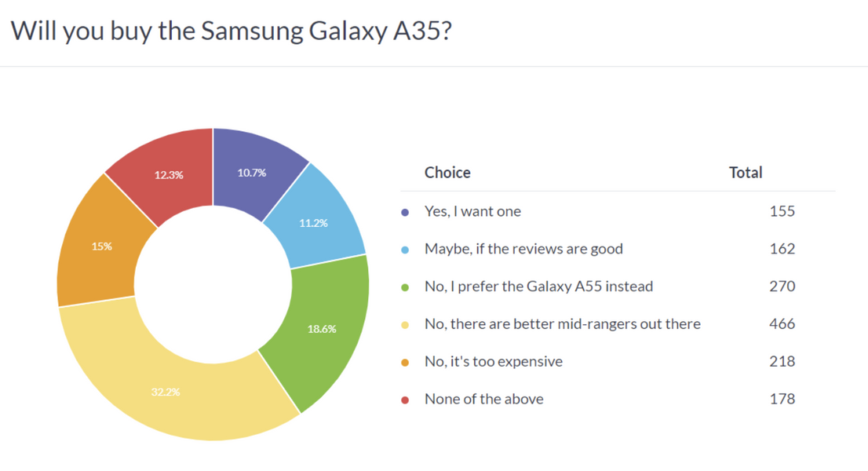Select the 'Yes, I want one' choice label

tap(472, 211)
